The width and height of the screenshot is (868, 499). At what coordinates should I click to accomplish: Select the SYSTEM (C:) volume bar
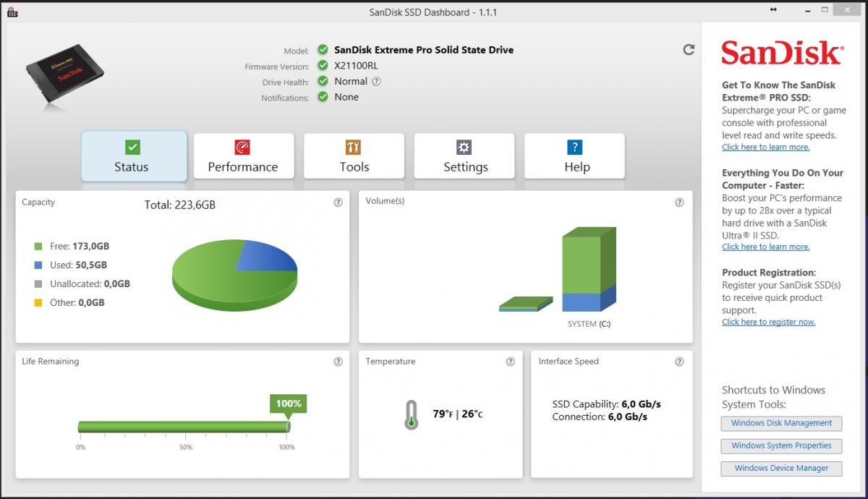(x=589, y=269)
